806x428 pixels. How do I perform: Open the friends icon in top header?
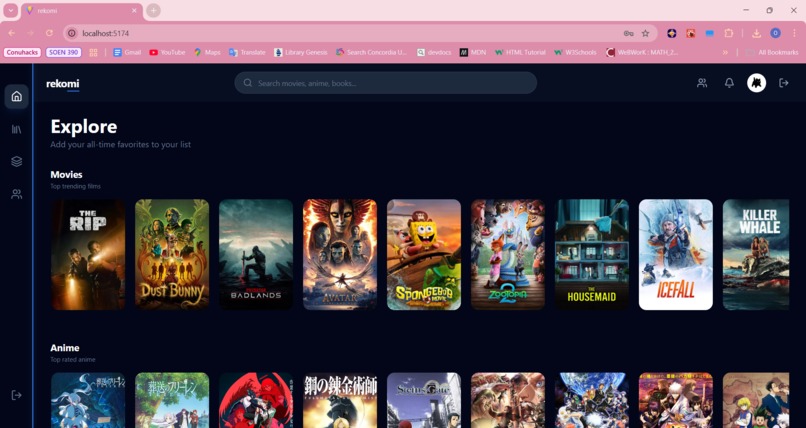(x=702, y=83)
